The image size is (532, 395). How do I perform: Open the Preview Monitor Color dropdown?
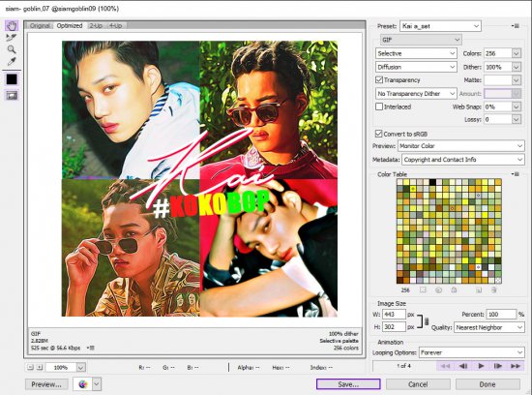(461, 146)
